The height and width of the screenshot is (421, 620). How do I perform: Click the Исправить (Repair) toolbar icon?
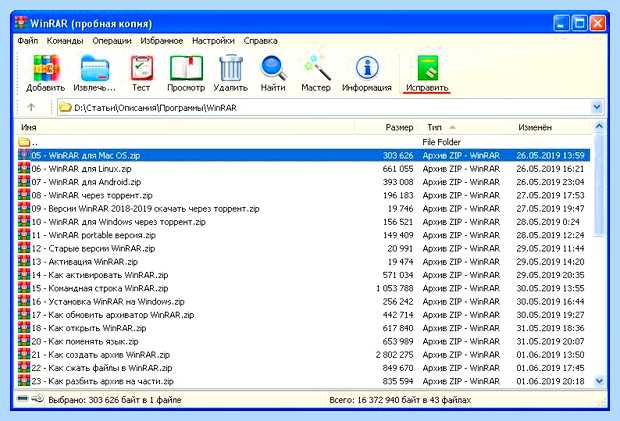click(x=428, y=68)
